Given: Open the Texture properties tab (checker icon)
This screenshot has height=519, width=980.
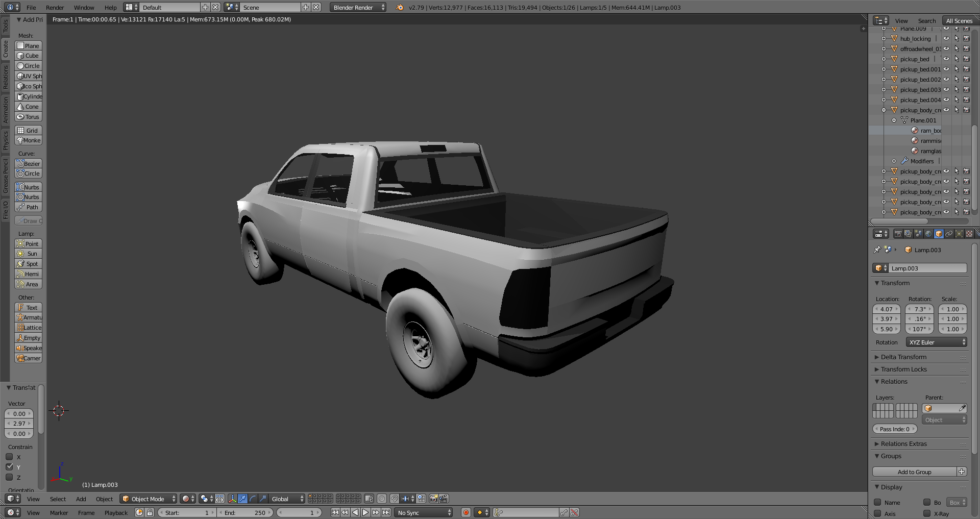Looking at the screenshot, I should 969,234.
